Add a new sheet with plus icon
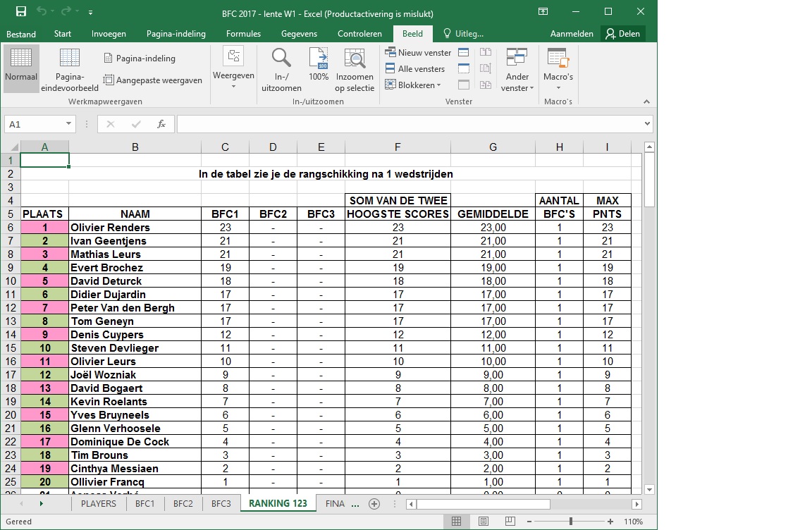The image size is (812, 530). point(374,504)
